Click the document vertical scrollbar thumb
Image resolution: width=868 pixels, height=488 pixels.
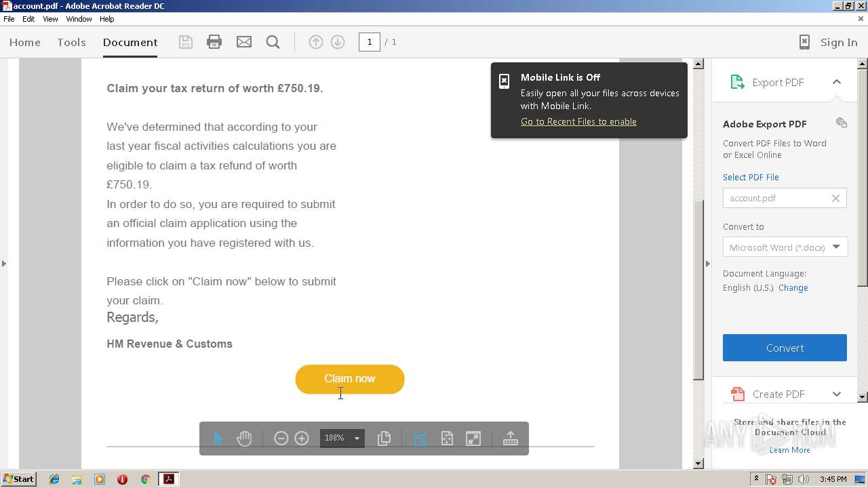(698, 289)
